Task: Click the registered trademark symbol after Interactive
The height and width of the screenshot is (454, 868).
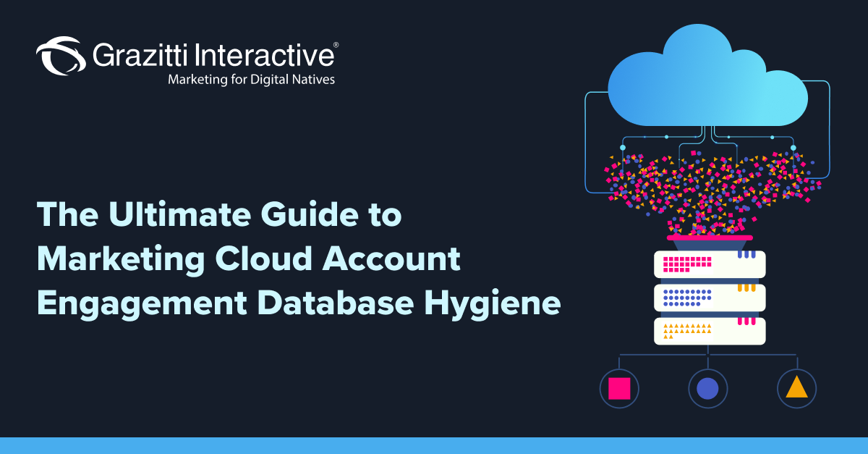Action: click(x=336, y=43)
